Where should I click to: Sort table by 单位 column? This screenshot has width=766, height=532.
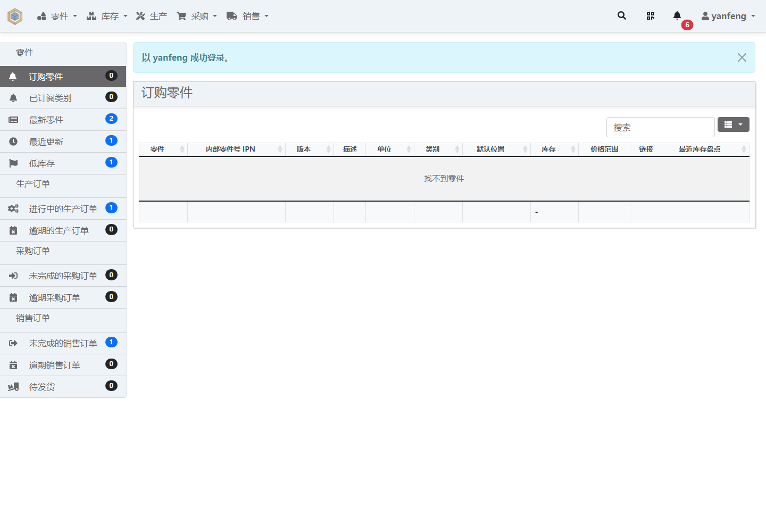(390, 149)
